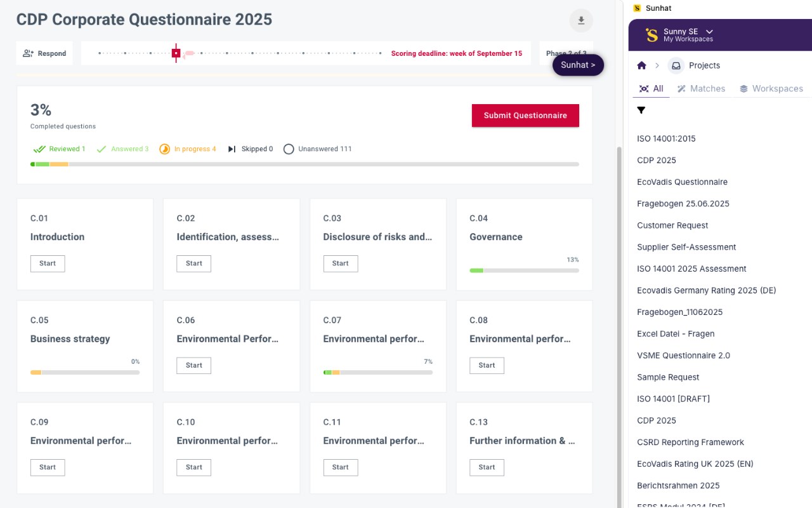
Task: Click the red timeline phase marker
Action: pos(176,53)
